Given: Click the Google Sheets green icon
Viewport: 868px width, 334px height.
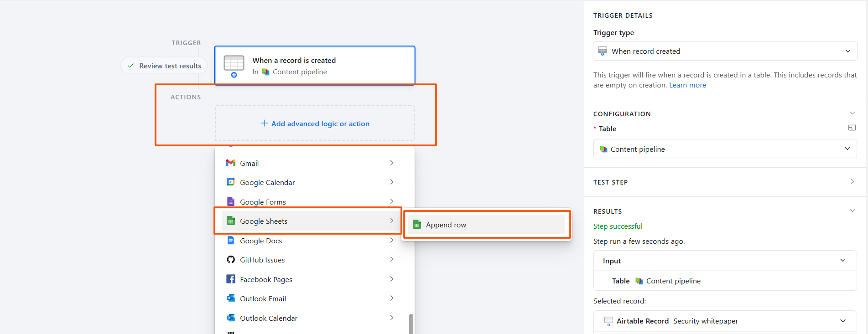Looking at the screenshot, I should pyautogui.click(x=231, y=221).
